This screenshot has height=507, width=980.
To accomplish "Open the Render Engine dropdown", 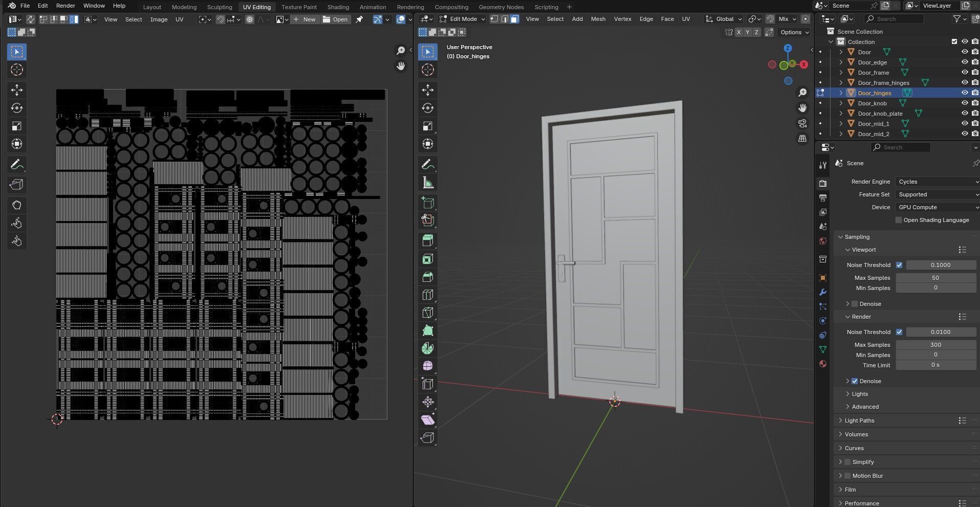I will (x=937, y=182).
